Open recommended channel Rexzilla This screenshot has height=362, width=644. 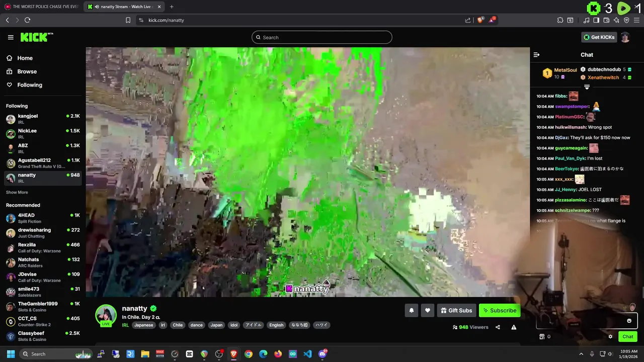(x=43, y=247)
